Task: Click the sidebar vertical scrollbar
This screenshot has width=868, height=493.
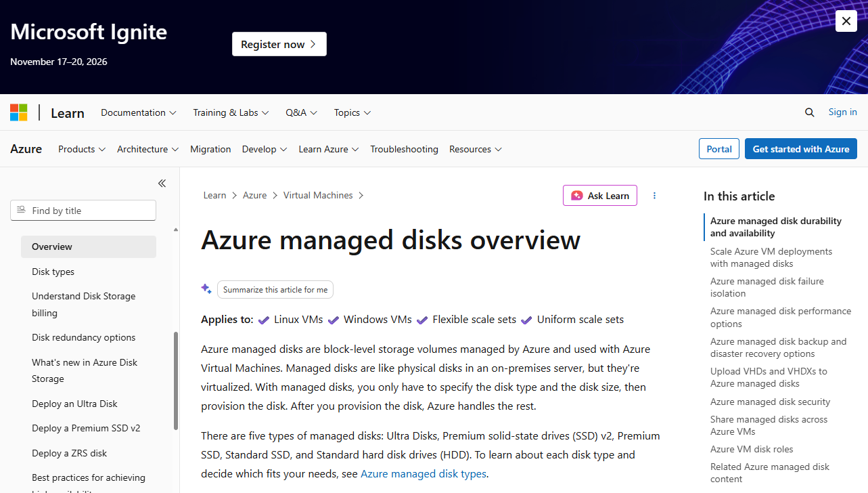Action: click(x=176, y=381)
